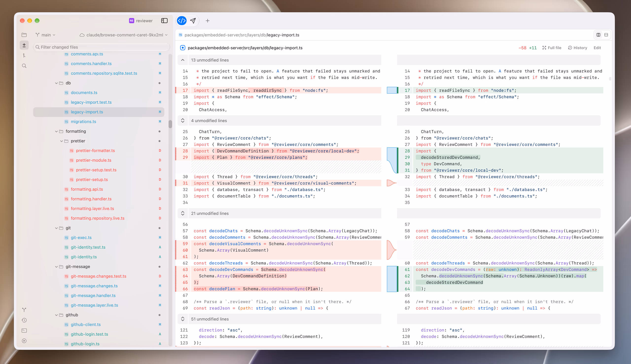
Task: Open the files folder icon in sidebar
Action: coord(24,35)
